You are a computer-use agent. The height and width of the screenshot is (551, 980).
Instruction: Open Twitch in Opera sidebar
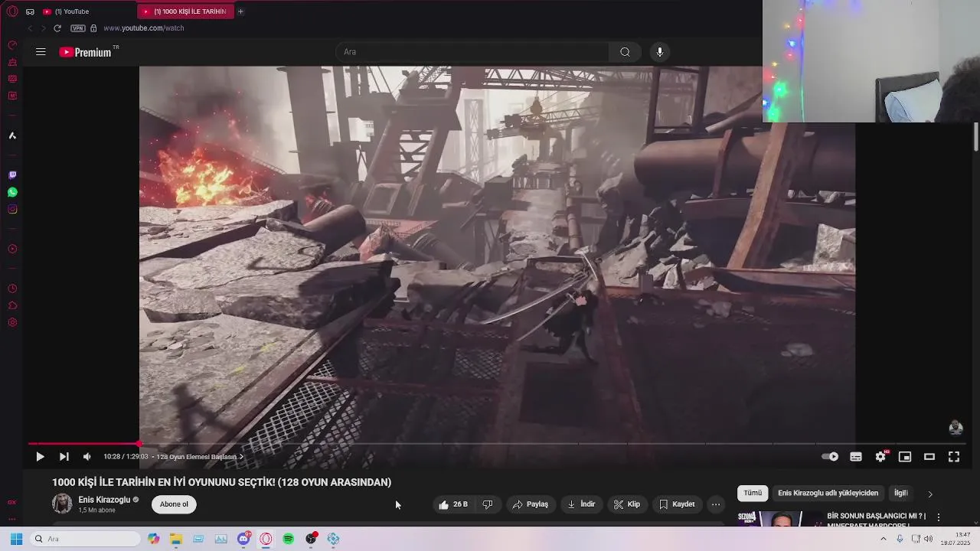[12, 175]
